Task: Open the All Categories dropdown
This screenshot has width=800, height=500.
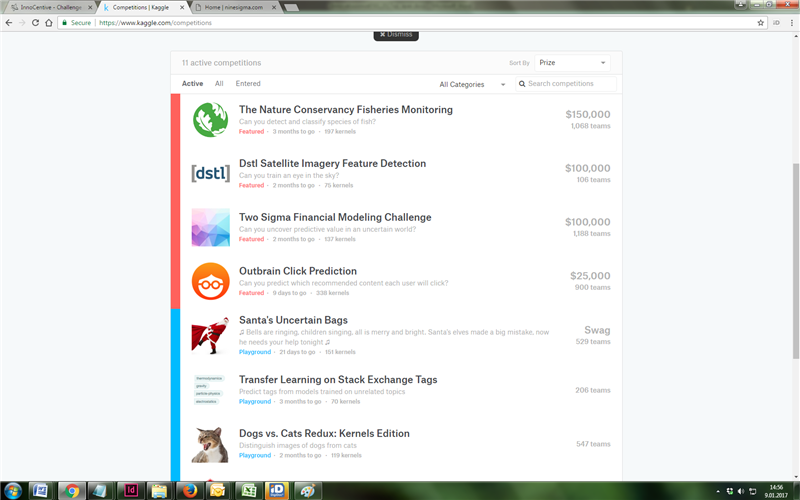Action: pos(472,84)
